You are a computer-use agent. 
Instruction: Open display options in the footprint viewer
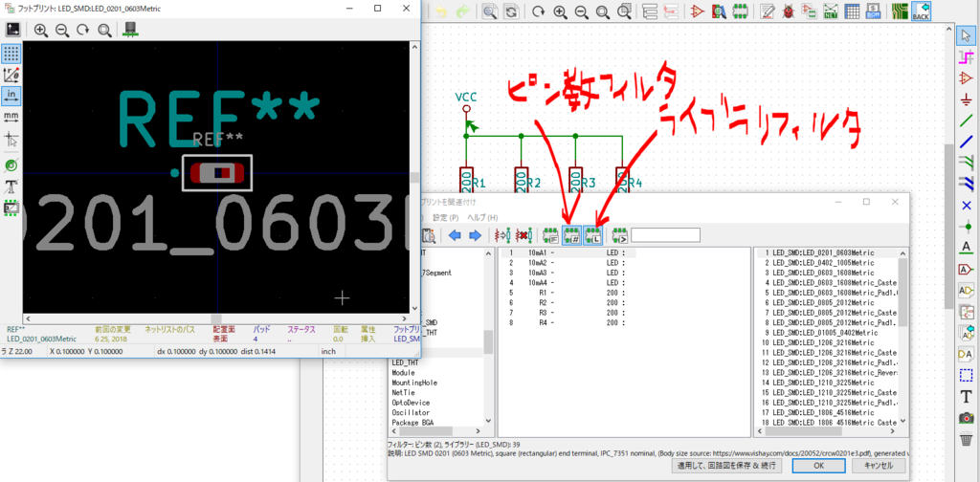(12, 30)
